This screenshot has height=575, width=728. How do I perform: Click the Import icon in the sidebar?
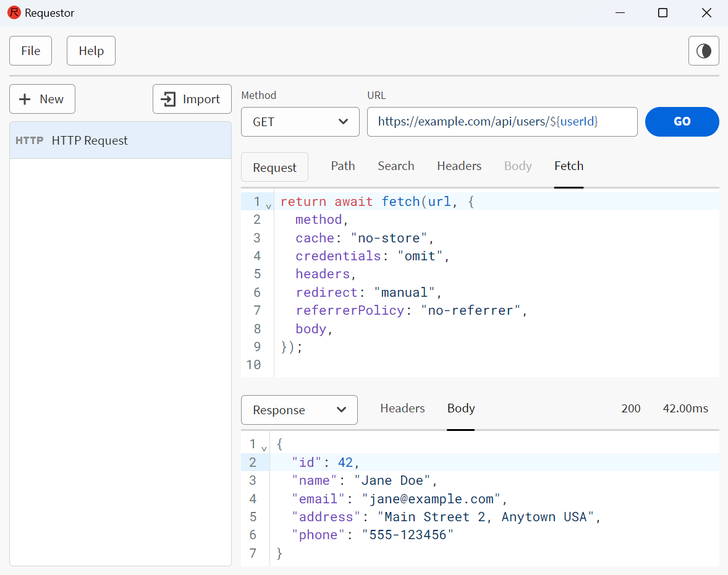(x=168, y=99)
